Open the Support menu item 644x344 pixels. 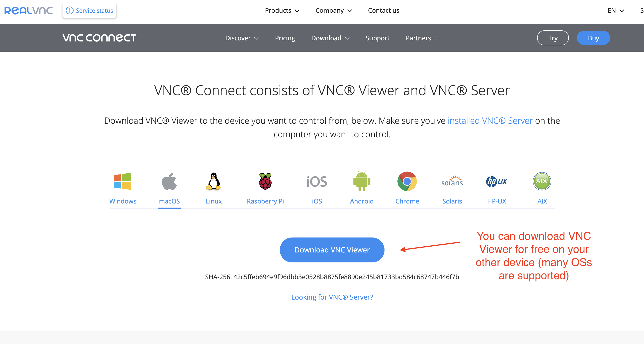377,38
